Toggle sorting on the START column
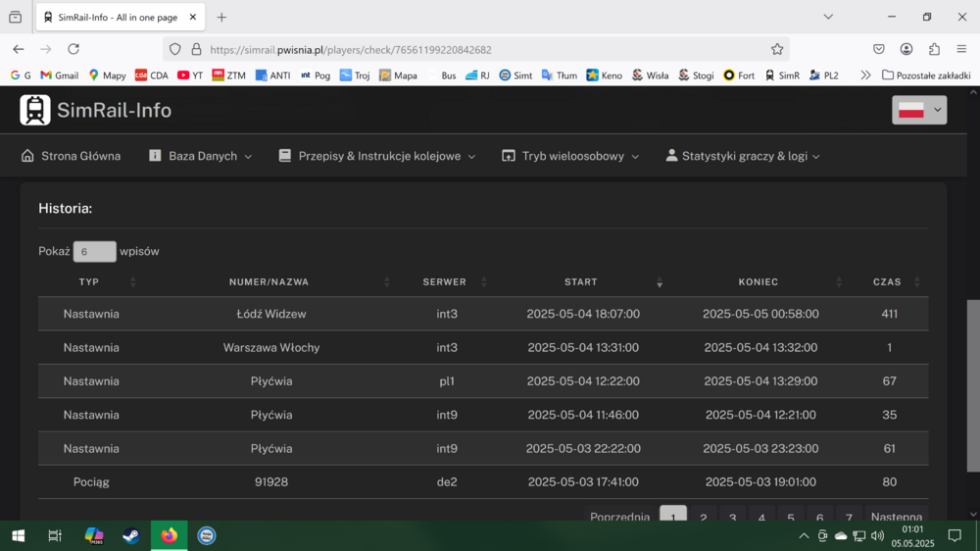Image resolution: width=980 pixels, height=551 pixels. tap(581, 282)
